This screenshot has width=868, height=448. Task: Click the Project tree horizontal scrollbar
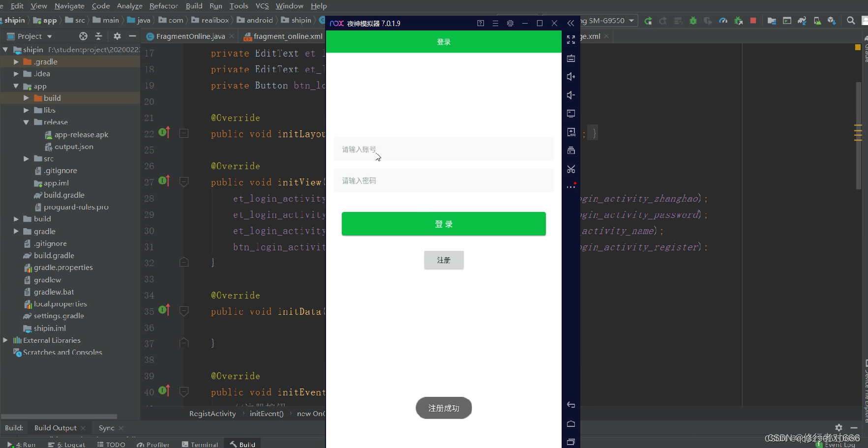tap(59, 417)
